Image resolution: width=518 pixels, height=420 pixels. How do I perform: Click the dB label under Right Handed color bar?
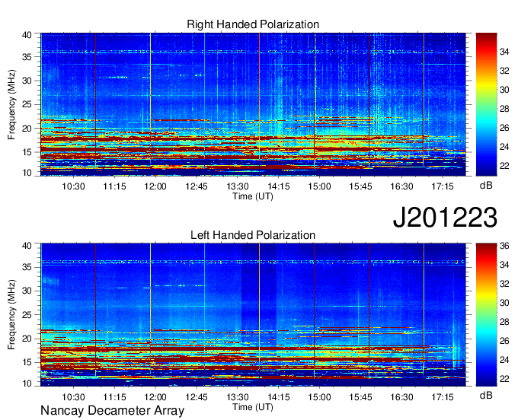[486, 186]
